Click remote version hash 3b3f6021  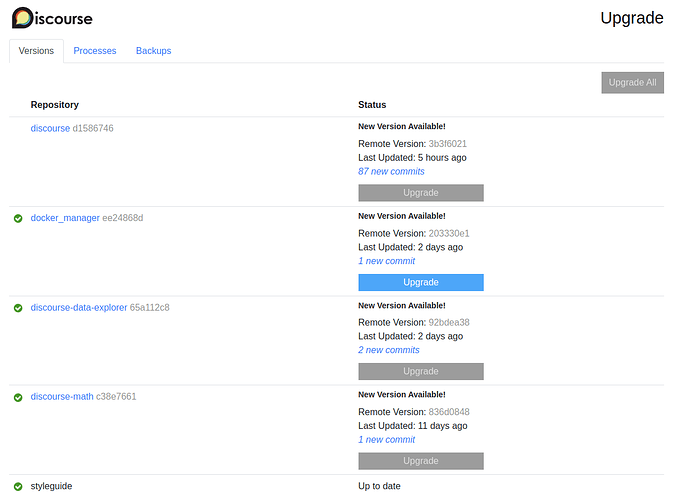(448, 144)
